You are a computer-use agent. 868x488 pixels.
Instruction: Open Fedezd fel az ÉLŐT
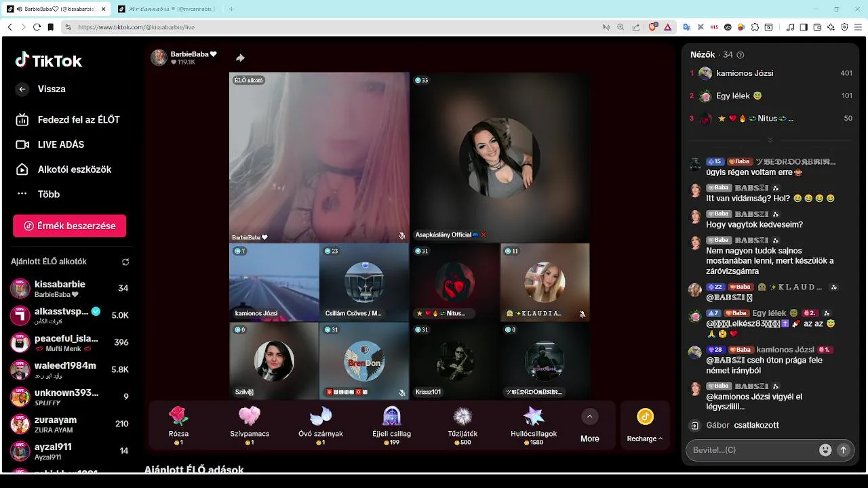coord(68,119)
